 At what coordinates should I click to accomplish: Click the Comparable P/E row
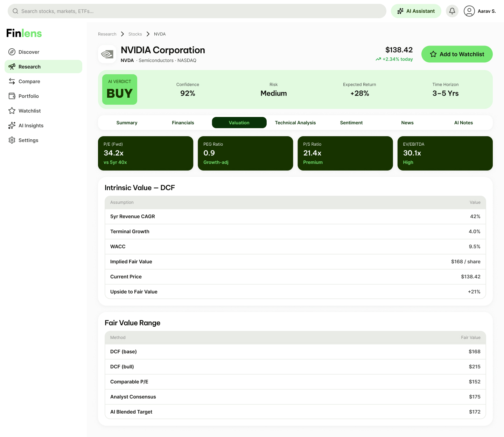pos(295,382)
